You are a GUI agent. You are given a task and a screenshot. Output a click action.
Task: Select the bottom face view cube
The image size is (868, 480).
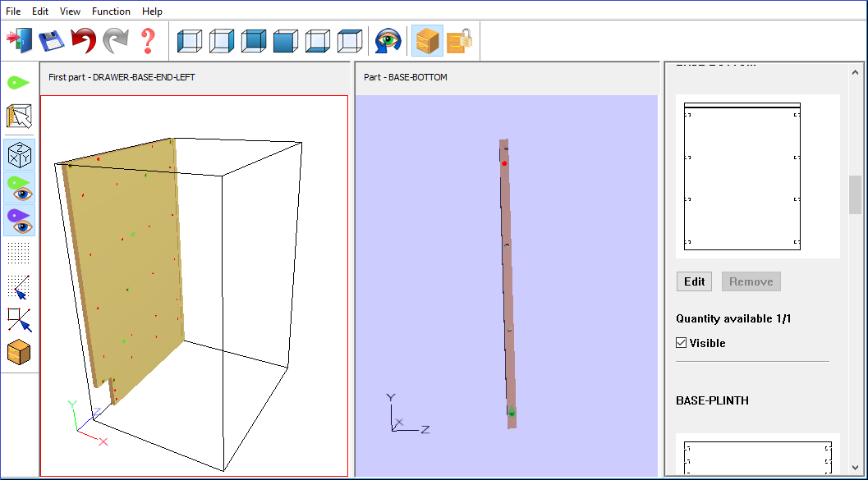[318, 41]
